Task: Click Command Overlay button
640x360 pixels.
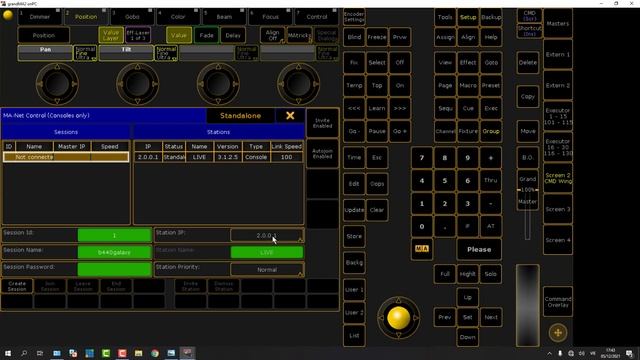Action: [558, 302]
